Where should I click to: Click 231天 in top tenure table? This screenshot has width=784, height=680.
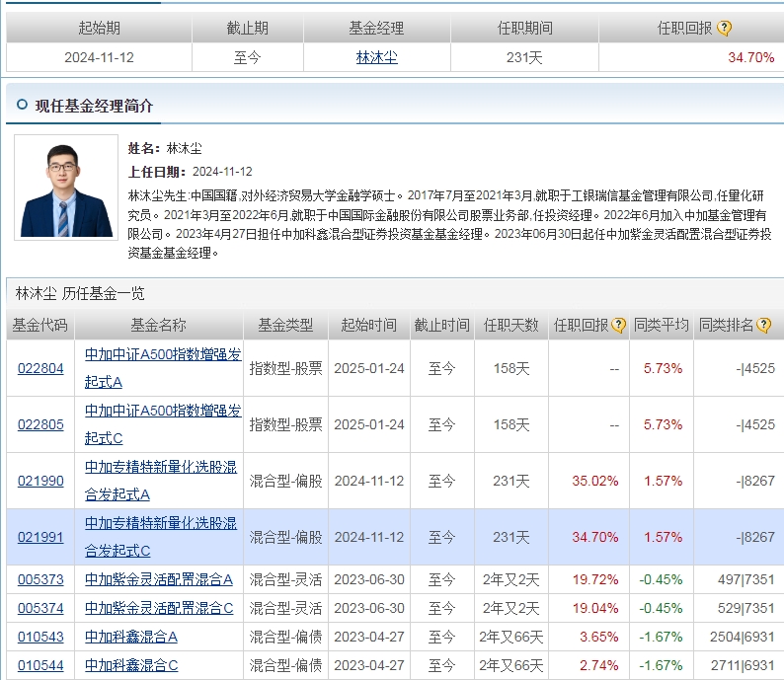click(524, 57)
